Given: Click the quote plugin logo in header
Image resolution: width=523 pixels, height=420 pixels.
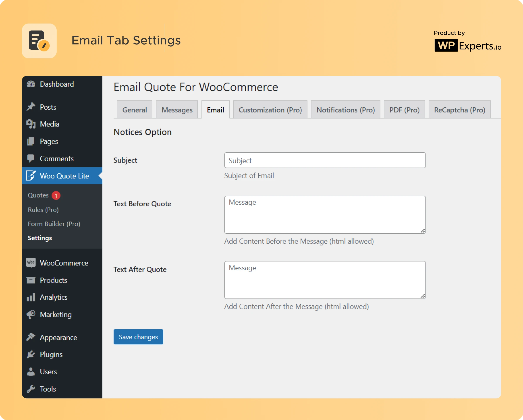Looking at the screenshot, I should click(x=39, y=41).
